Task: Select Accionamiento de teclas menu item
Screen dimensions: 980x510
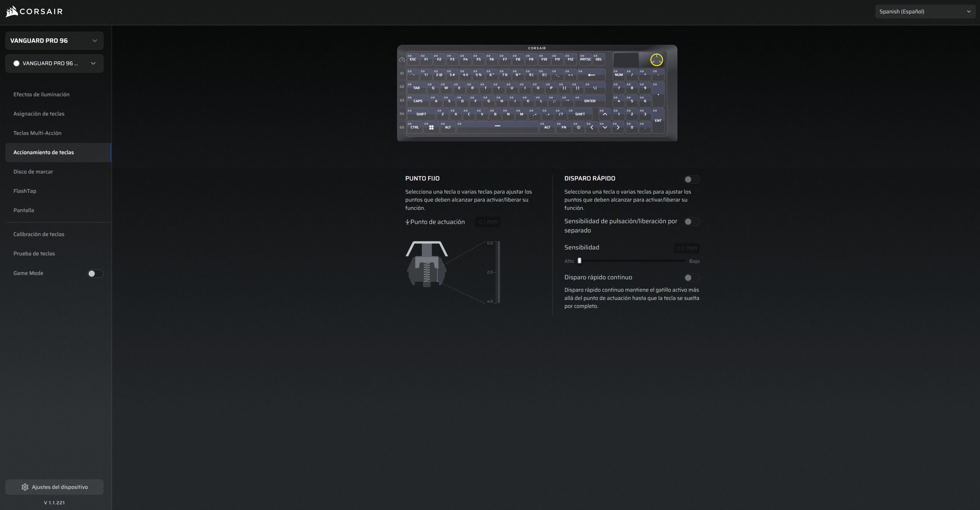Action: 58,152
